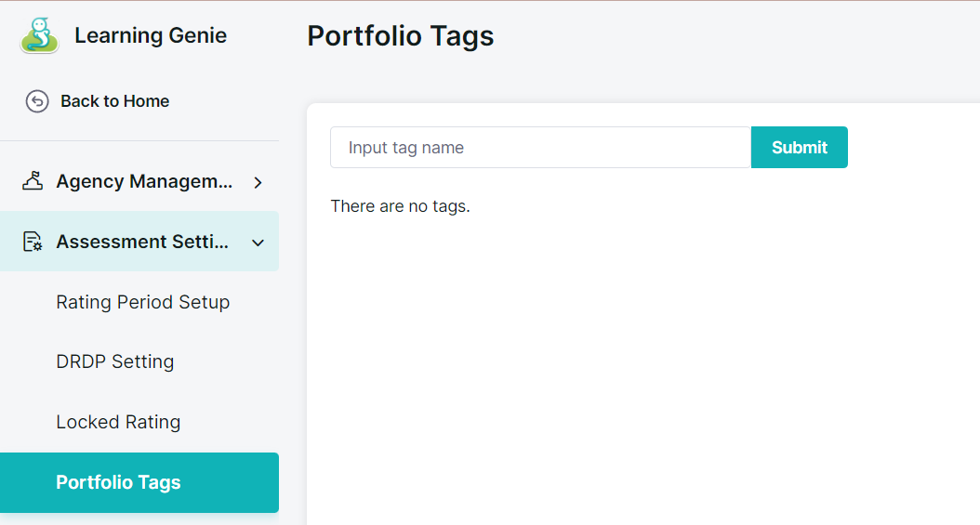Click the Assessment Settings document-gear icon

(33, 242)
